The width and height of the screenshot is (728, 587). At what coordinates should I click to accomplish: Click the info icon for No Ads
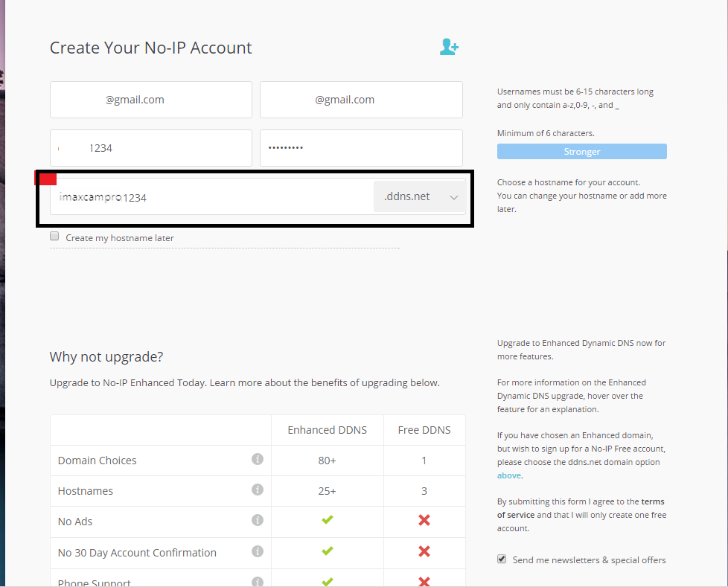(x=258, y=520)
